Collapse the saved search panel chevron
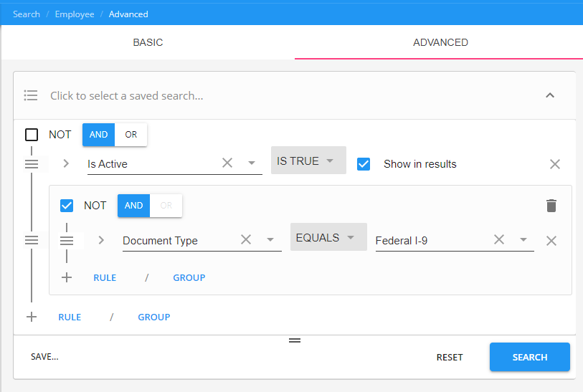Screen dimensions: 583x392 click(x=550, y=95)
